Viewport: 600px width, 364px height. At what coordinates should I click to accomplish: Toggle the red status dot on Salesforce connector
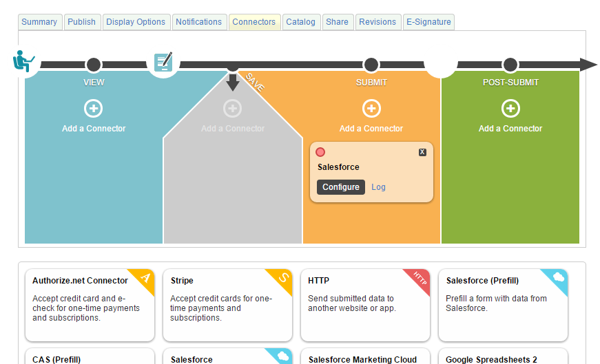click(x=320, y=152)
